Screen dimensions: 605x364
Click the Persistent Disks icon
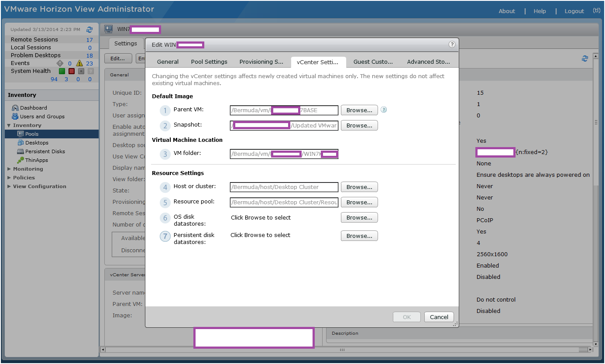coord(21,151)
